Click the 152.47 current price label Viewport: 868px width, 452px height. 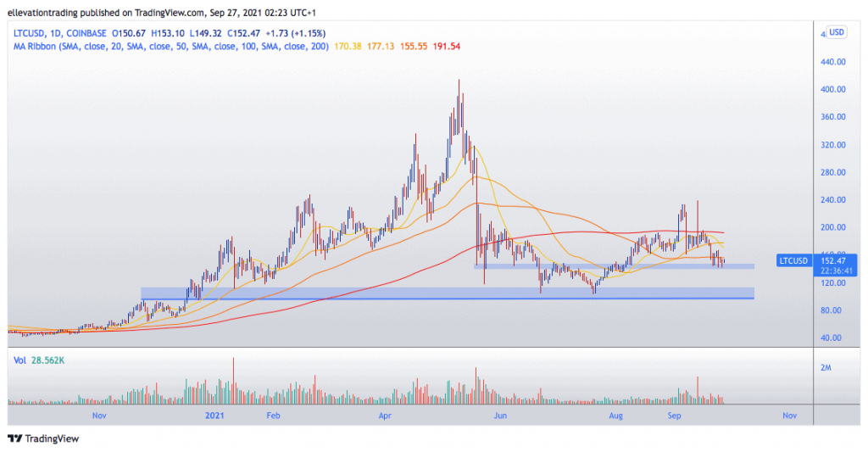[x=832, y=261]
